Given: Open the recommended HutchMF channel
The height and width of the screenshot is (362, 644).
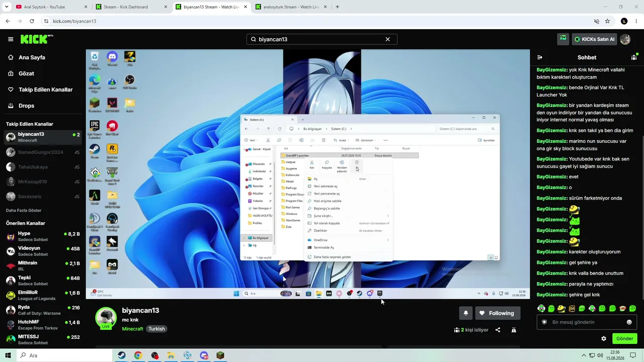Looking at the screenshot, I should click(x=43, y=325).
